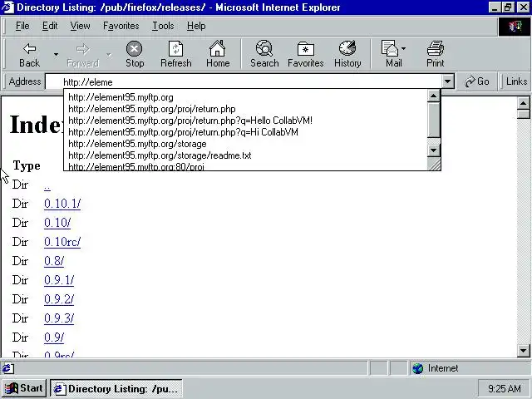Go to the Home page button
The image size is (532, 399).
pyautogui.click(x=218, y=55)
